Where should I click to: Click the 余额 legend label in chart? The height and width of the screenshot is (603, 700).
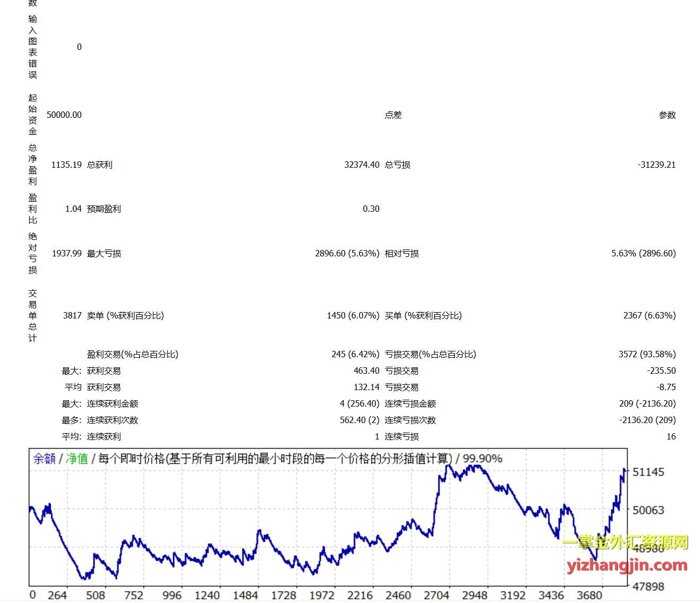click(x=44, y=459)
